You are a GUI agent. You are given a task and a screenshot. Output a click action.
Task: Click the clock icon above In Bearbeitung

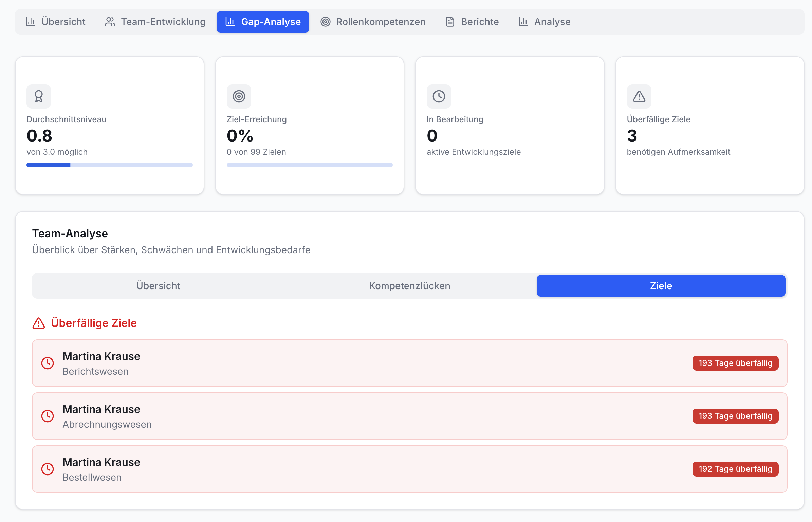[439, 96]
